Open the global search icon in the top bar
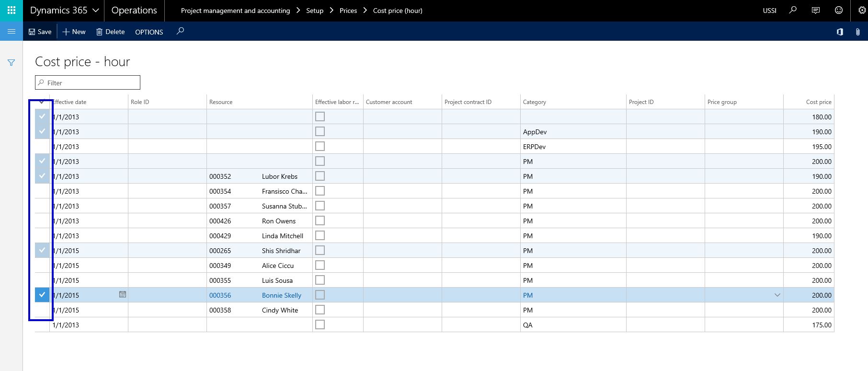The width and height of the screenshot is (868, 371). (793, 10)
